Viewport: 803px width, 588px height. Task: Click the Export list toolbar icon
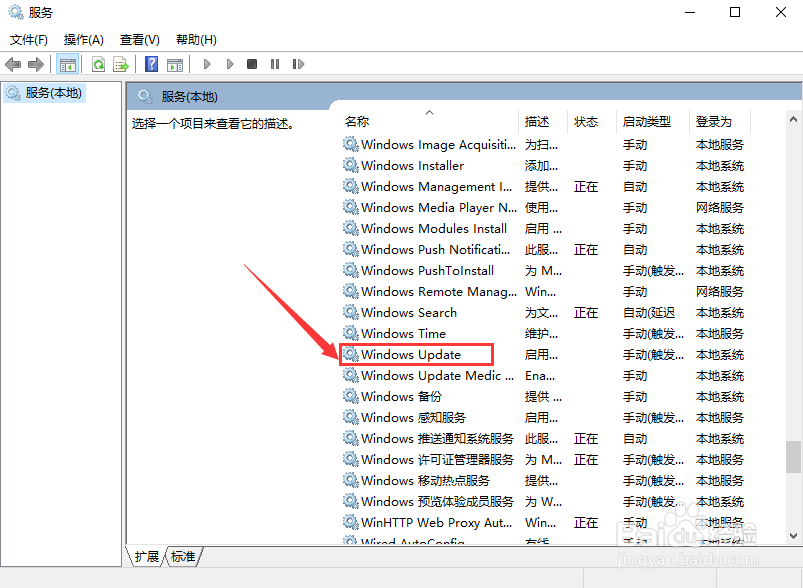(x=121, y=65)
